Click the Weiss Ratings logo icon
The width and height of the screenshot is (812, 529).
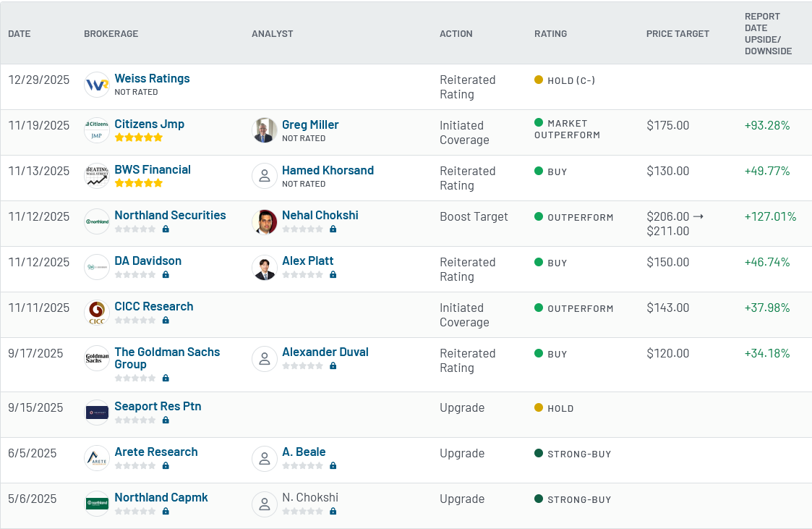tap(97, 85)
